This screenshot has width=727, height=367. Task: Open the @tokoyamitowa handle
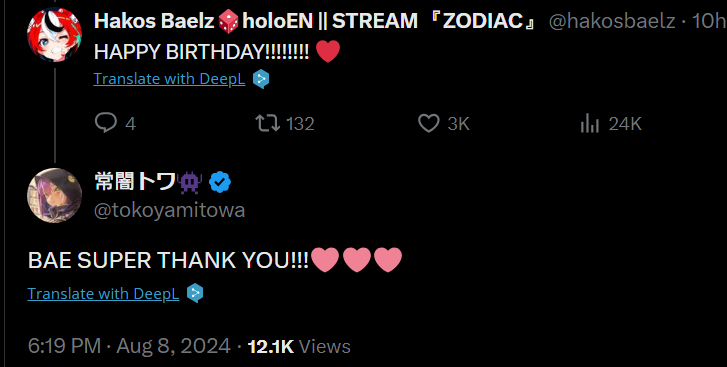[169, 210]
